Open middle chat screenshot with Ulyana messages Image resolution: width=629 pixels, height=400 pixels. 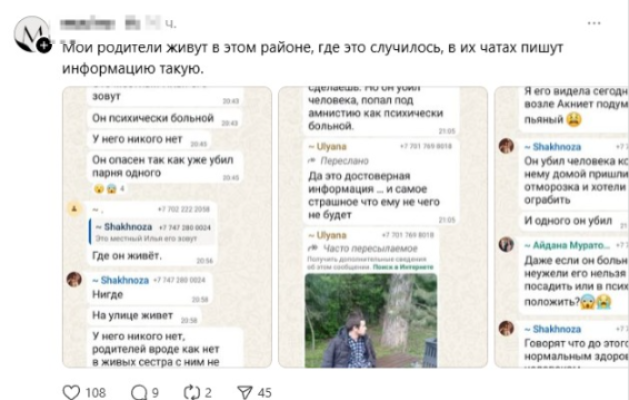tap(383, 227)
